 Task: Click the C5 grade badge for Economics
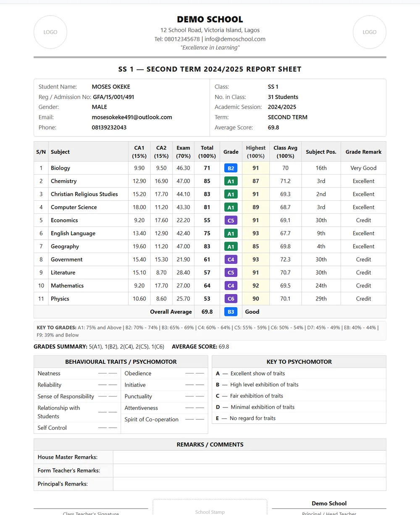(231, 220)
